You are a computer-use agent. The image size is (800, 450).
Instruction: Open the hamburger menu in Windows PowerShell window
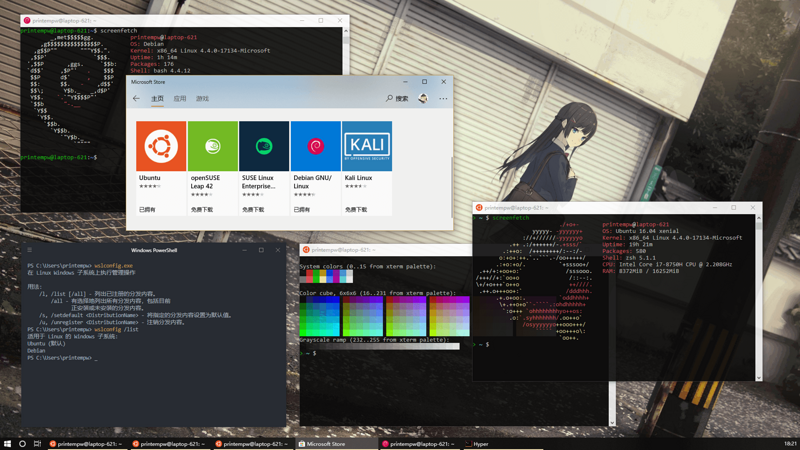(x=30, y=250)
